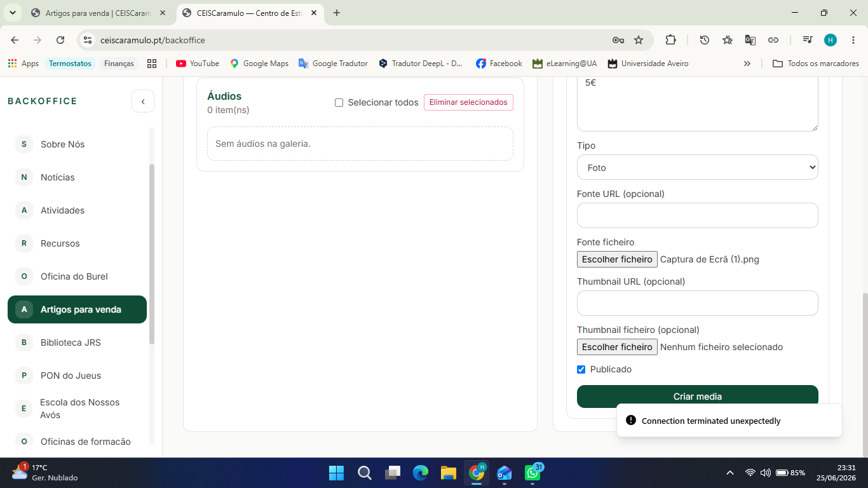Open the media control playlist icon
This screenshot has width=868, height=488.
click(x=808, y=40)
